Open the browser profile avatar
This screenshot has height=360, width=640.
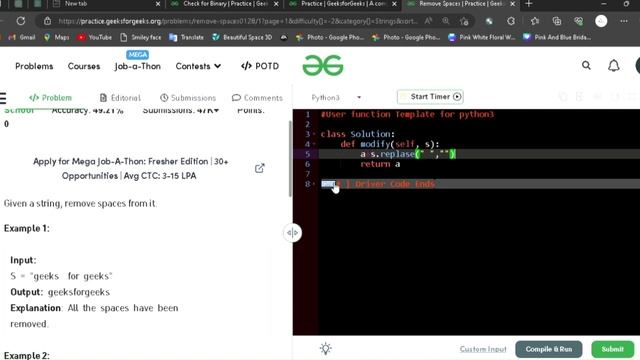(601, 21)
